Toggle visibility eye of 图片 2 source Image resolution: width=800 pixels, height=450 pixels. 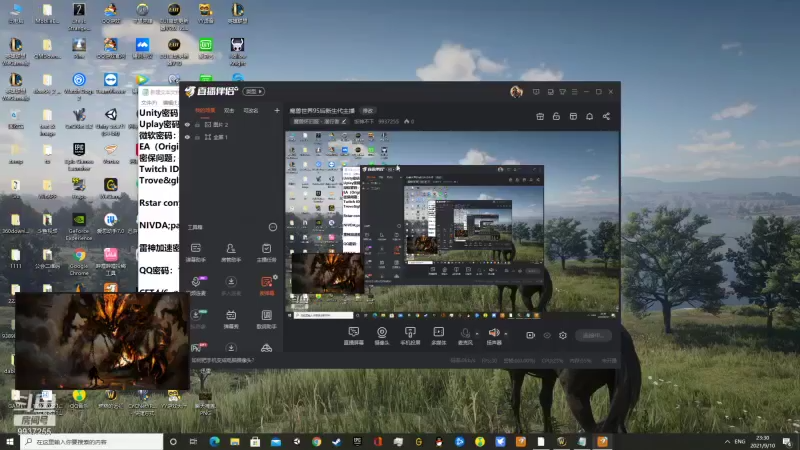(187, 124)
